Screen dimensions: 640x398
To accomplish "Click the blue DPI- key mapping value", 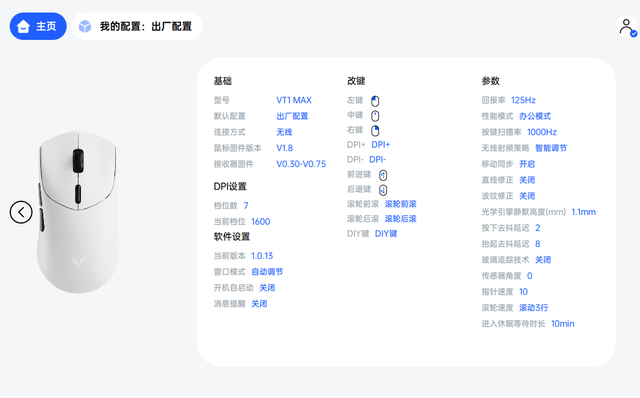I will pos(378,159).
